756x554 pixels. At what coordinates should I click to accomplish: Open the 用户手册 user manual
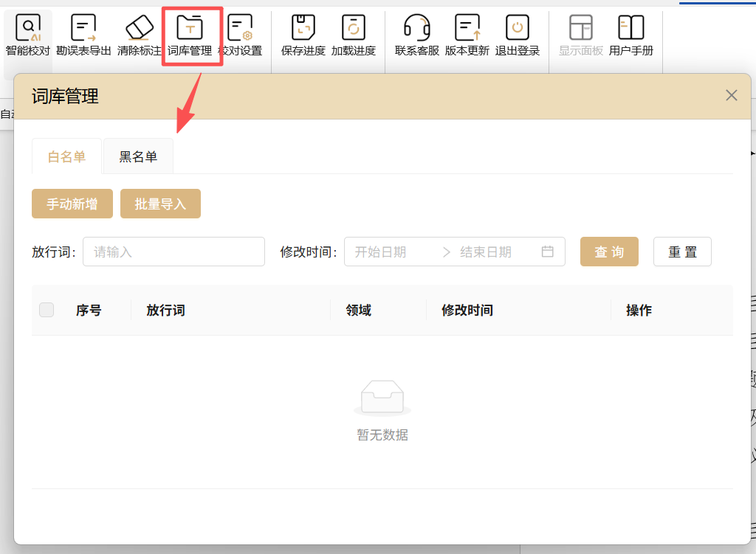coord(630,30)
